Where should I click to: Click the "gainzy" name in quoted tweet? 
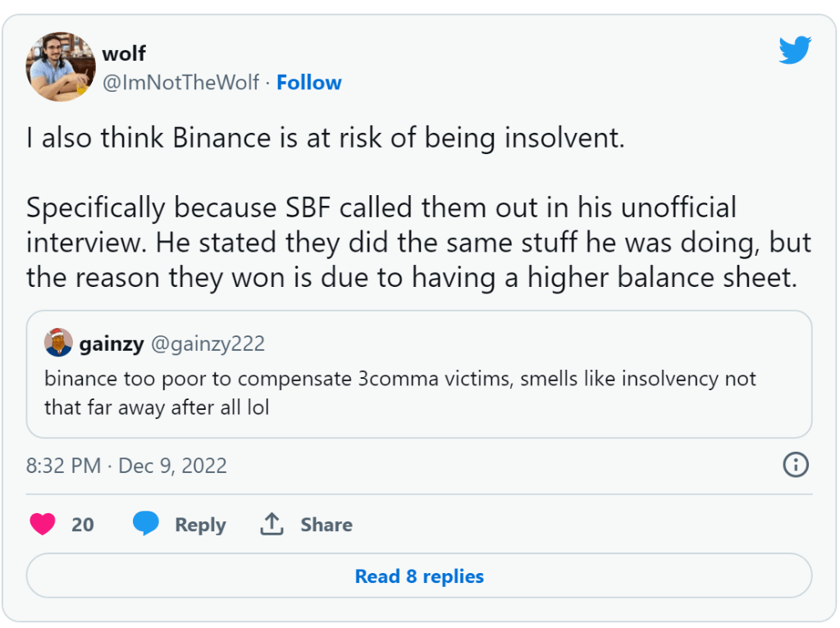[x=112, y=344]
